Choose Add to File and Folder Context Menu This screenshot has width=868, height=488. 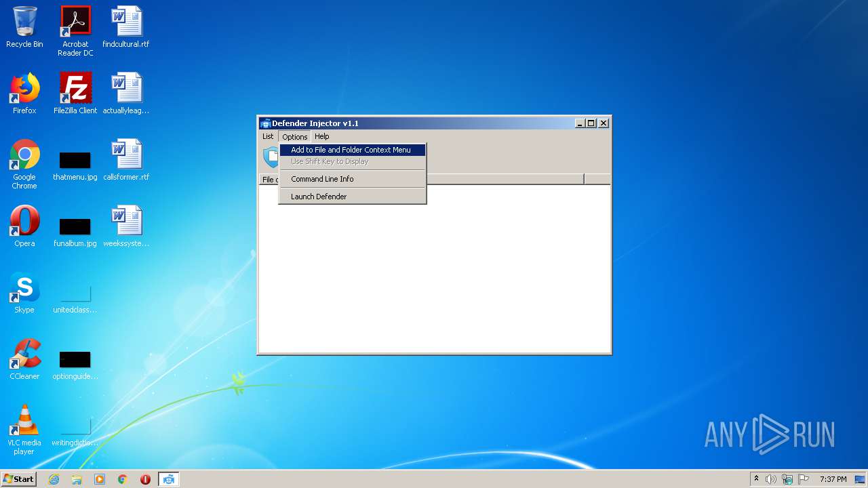[353, 150]
